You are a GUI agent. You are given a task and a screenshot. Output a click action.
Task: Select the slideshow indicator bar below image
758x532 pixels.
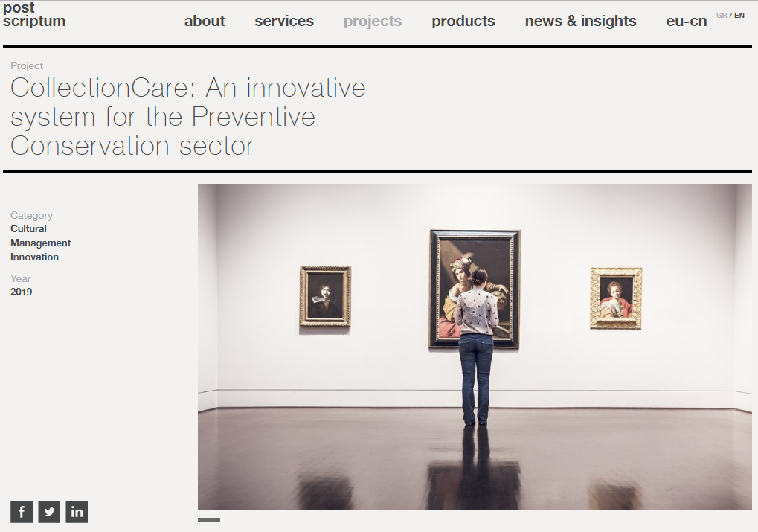(x=209, y=520)
